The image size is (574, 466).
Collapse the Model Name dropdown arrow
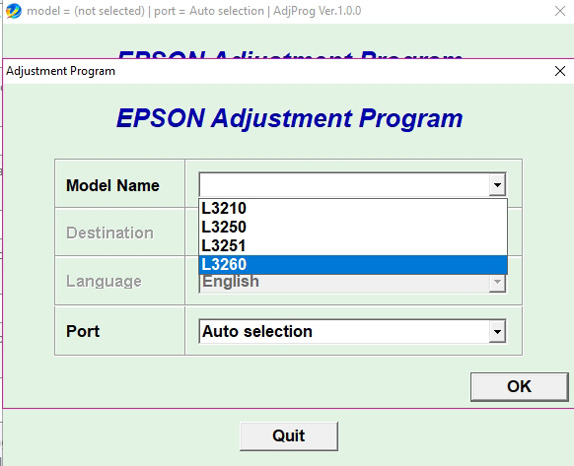click(x=497, y=184)
